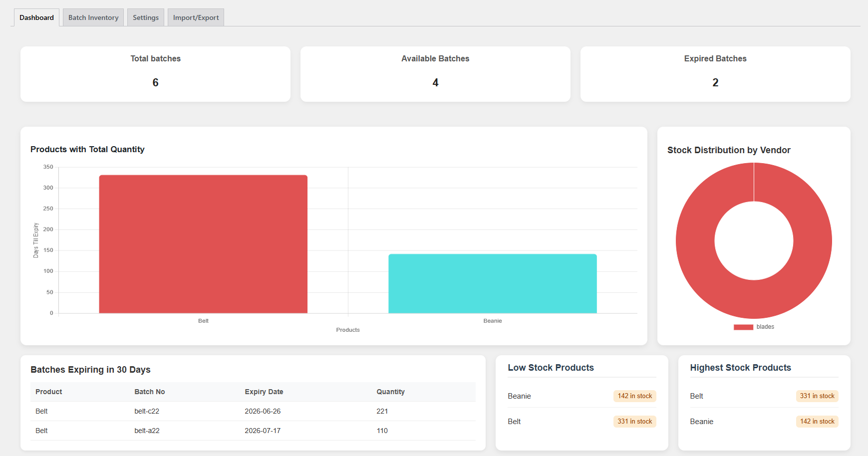Viewport: 868px width, 456px height.
Task: Click quantity value 221
Action: coord(382,411)
